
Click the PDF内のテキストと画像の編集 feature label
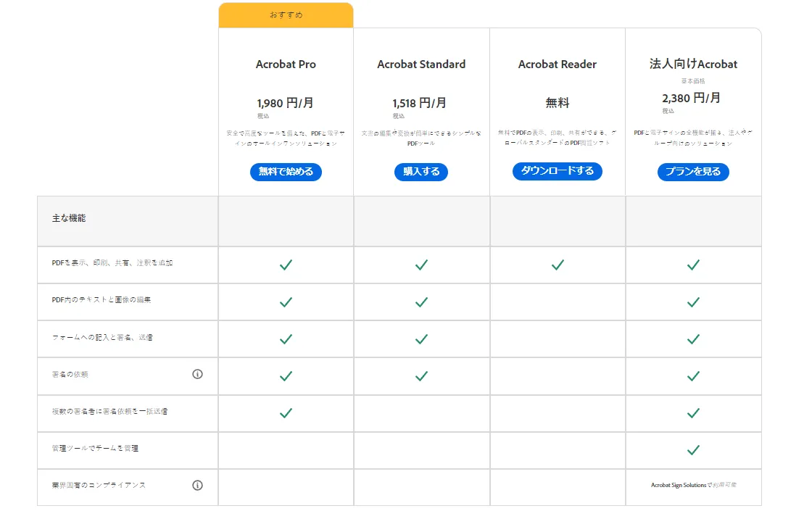[101, 299]
